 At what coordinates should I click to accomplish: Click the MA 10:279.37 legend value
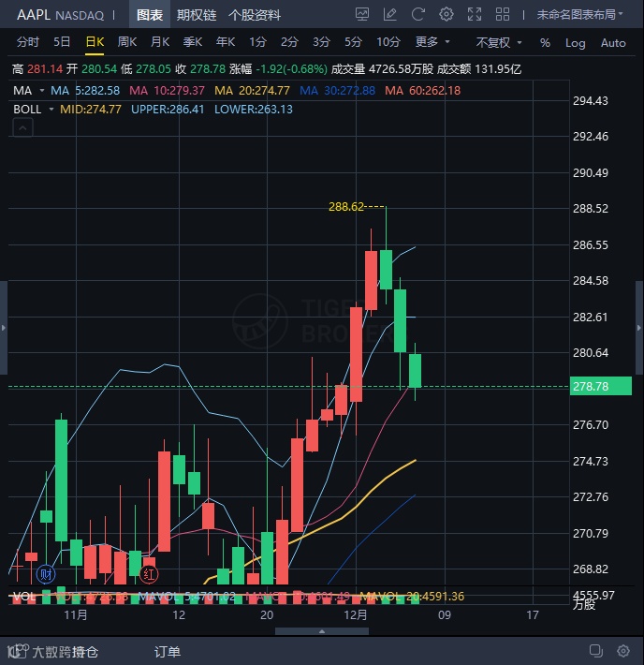point(167,90)
